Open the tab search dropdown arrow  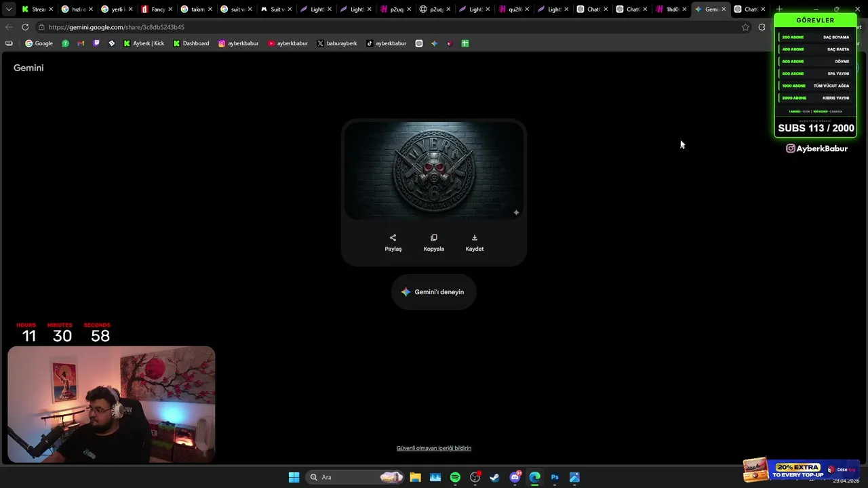pyautogui.click(x=9, y=9)
